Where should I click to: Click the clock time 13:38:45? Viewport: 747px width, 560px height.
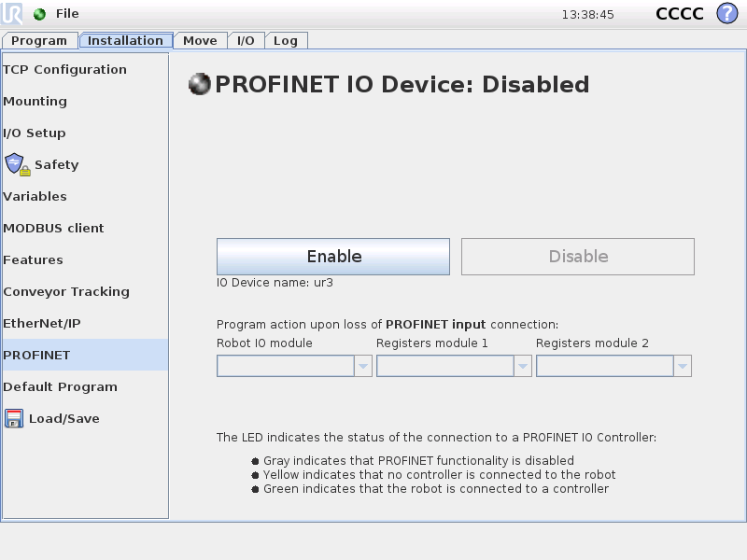pos(587,15)
